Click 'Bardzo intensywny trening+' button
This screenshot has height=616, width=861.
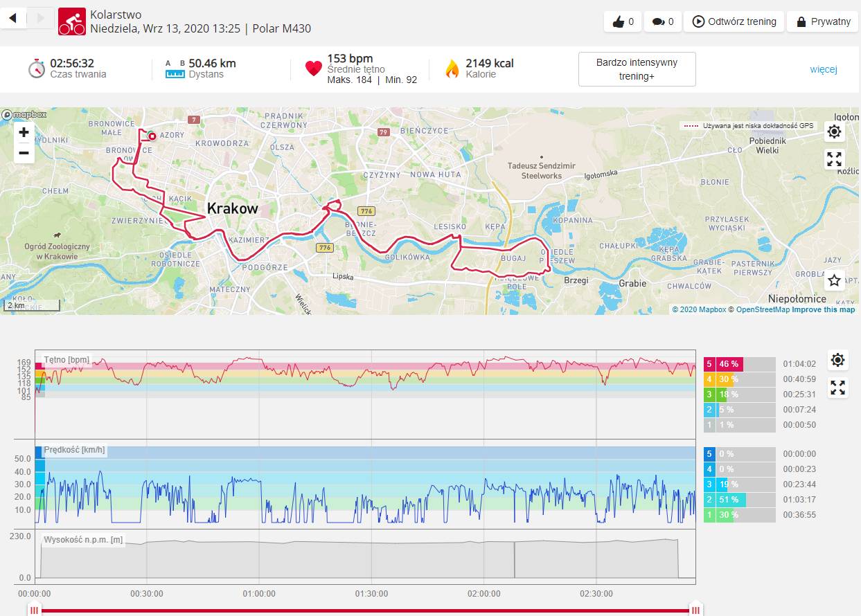tap(637, 69)
